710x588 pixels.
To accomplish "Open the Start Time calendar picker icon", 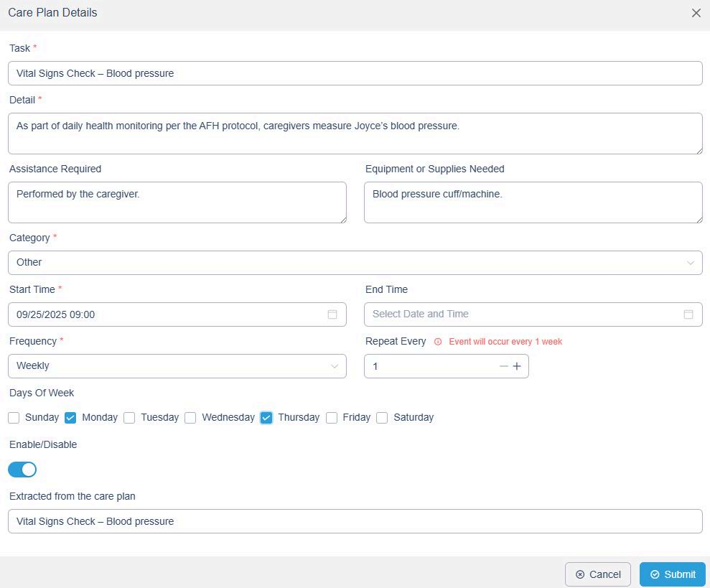I will click(x=332, y=314).
